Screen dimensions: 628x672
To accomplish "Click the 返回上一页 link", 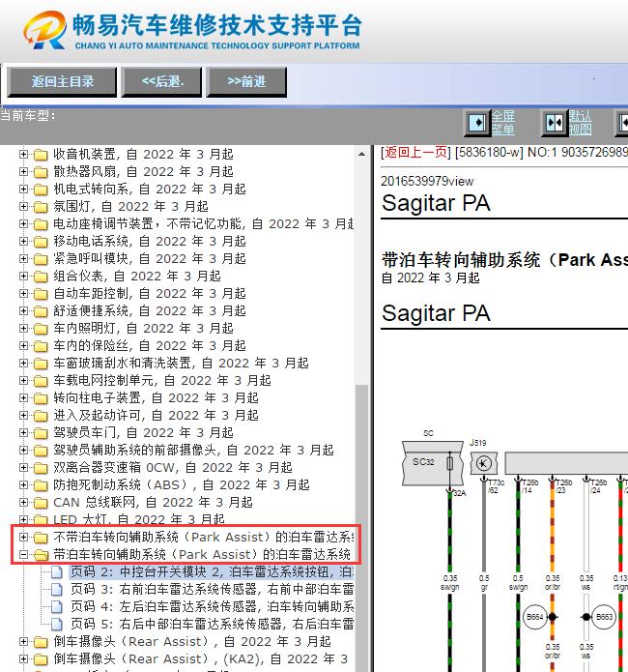I will point(415,152).
